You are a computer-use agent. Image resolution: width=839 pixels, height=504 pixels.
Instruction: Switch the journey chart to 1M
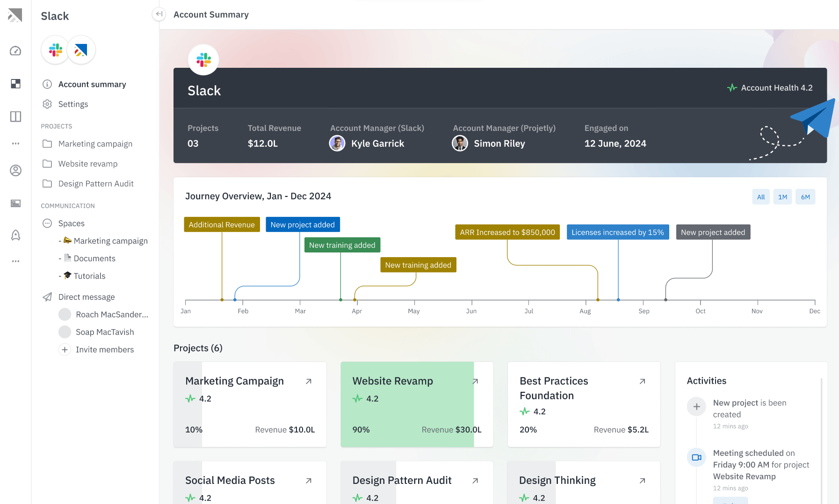click(x=782, y=197)
